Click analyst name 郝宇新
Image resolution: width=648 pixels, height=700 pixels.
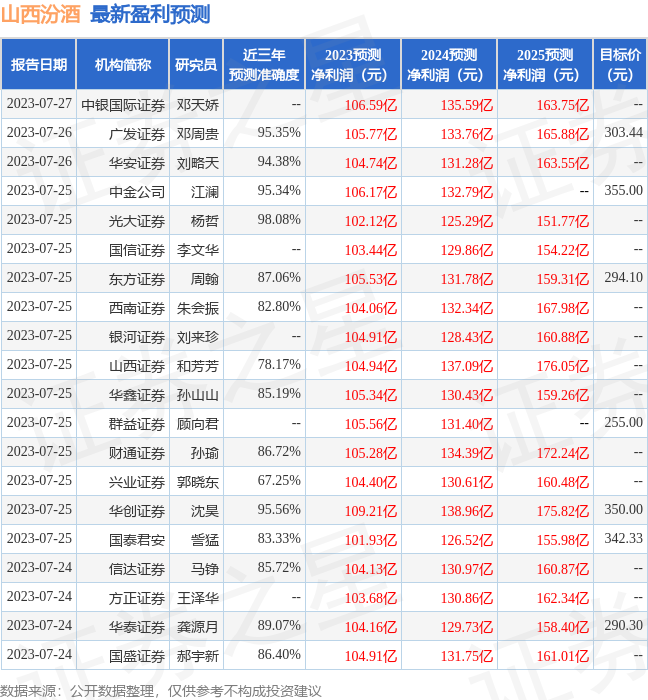pos(198,656)
